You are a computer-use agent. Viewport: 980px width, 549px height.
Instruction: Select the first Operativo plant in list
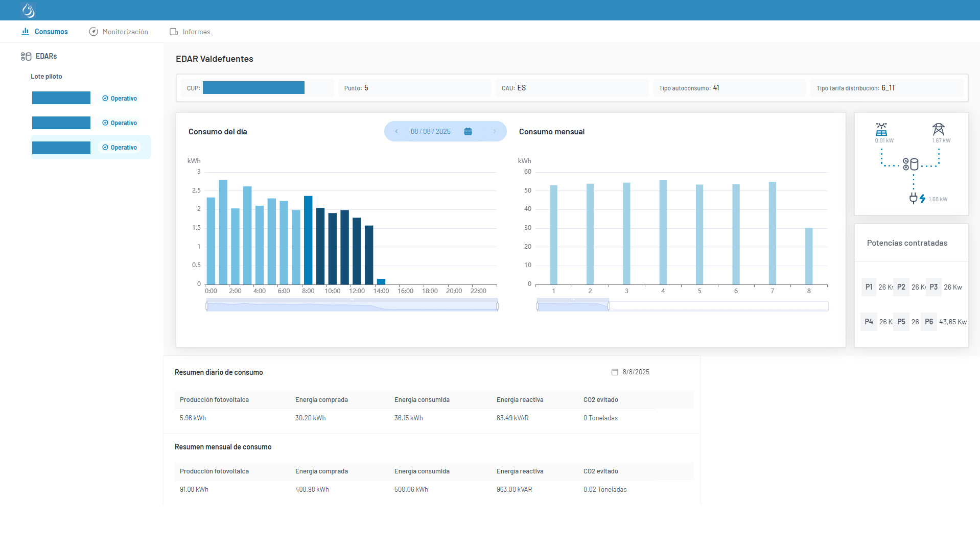tap(61, 98)
